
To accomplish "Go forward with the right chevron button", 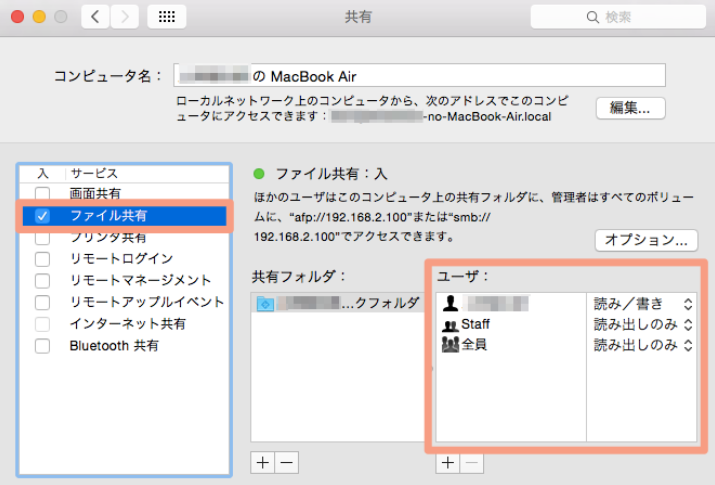I will coord(124,17).
